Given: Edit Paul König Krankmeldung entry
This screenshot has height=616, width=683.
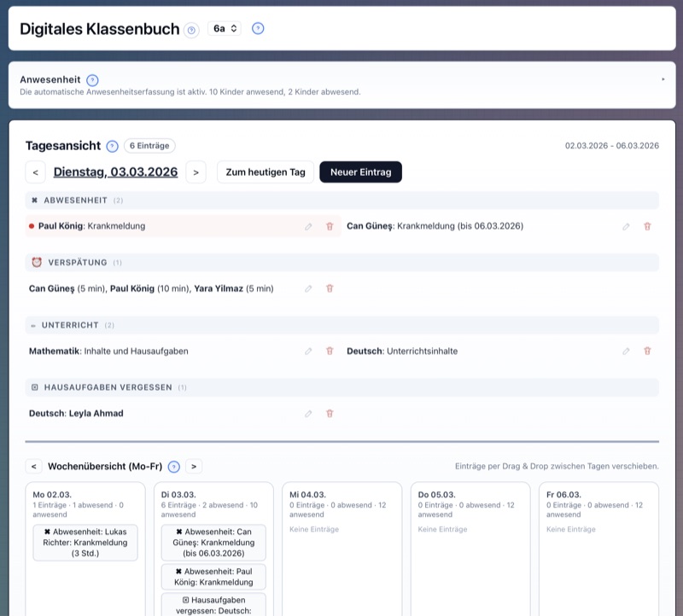Looking at the screenshot, I should [x=308, y=226].
